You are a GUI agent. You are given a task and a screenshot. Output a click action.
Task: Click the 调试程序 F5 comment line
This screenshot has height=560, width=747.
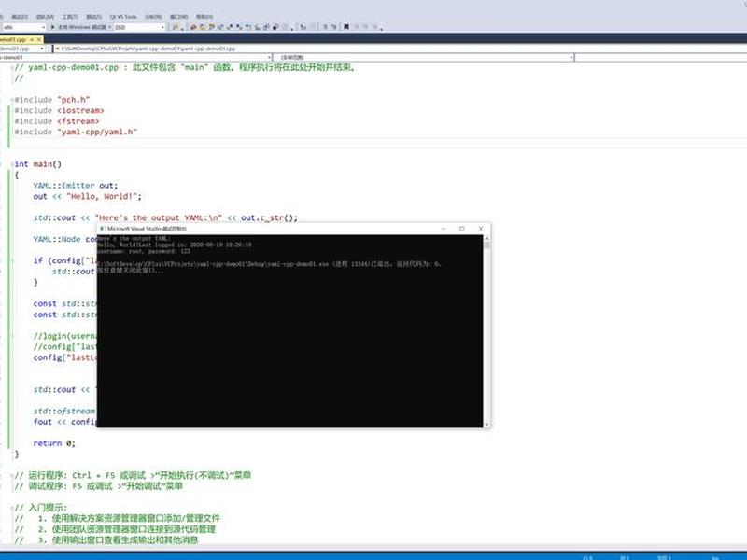click(99, 486)
